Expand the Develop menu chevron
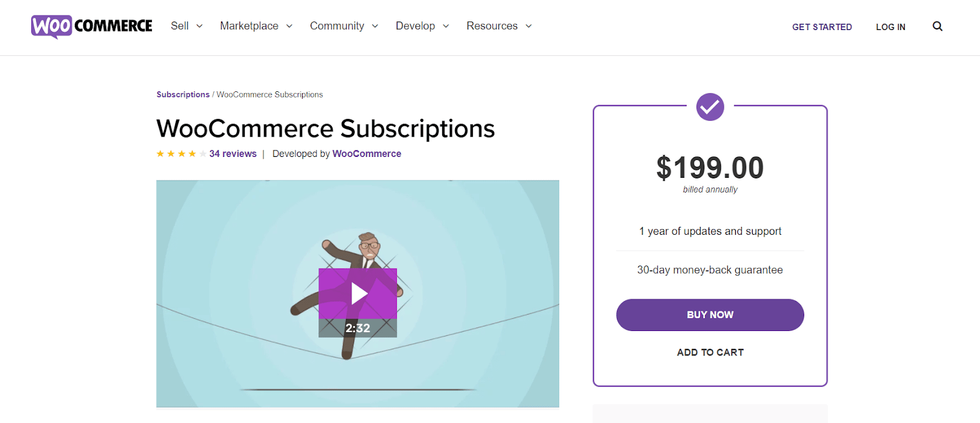Viewport: 980px width, 423px height. click(x=445, y=26)
